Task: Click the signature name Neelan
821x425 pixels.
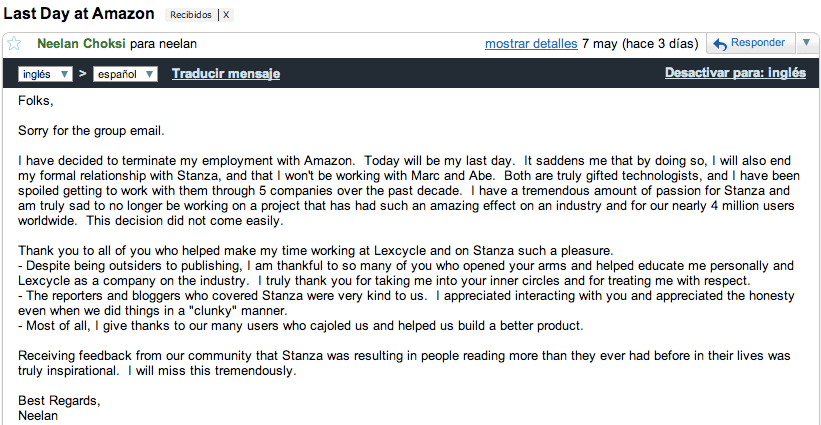Action: click(x=38, y=416)
